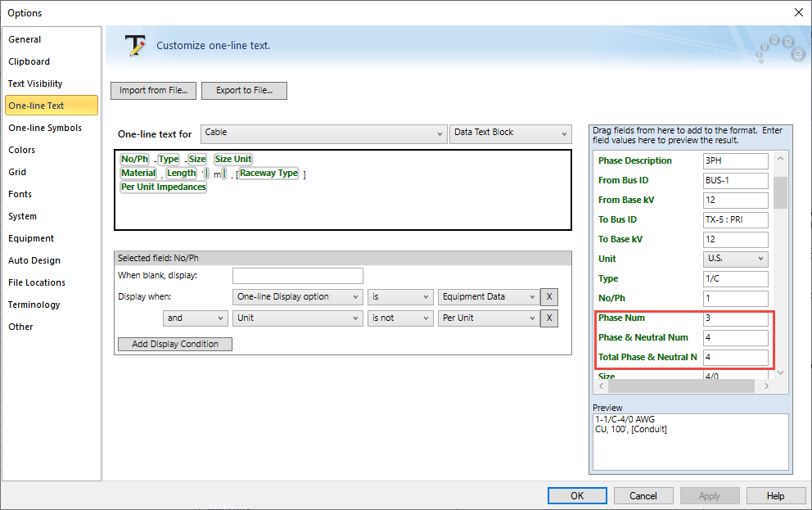Click the When blank, display input field

click(x=297, y=276)
